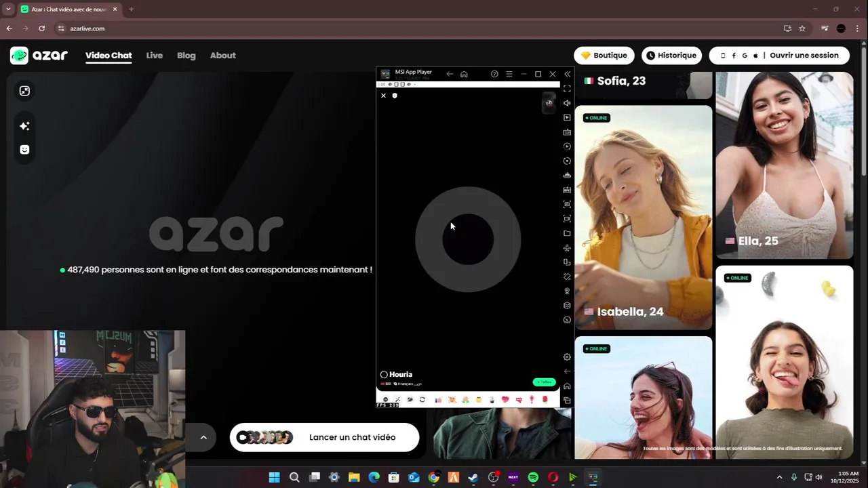The image size is (868, 488).
Task: Open the chat bubble icon in call bar
Action: [x=386, y=400]
